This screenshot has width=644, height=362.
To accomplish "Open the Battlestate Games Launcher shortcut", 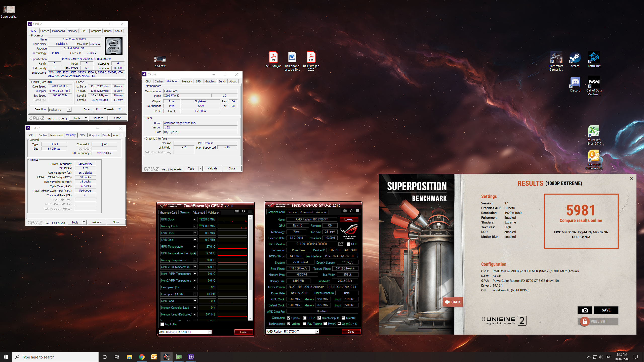I will [x=556, y=61].
